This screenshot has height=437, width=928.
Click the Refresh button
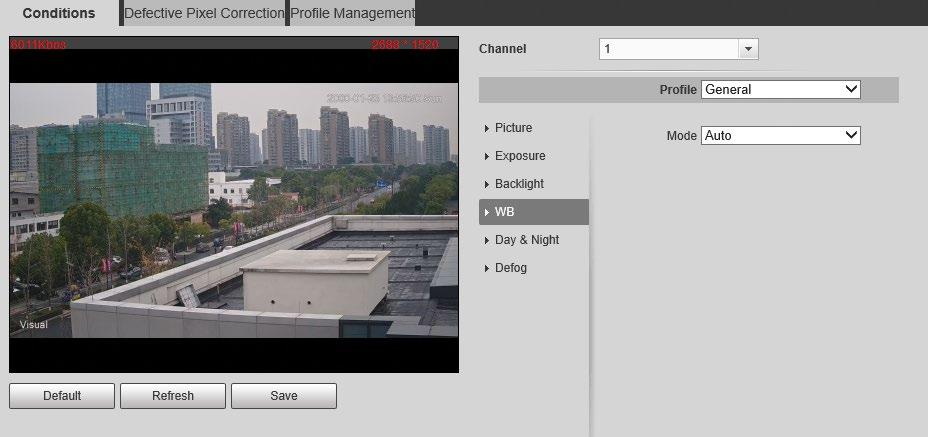[x=173, y=396]
